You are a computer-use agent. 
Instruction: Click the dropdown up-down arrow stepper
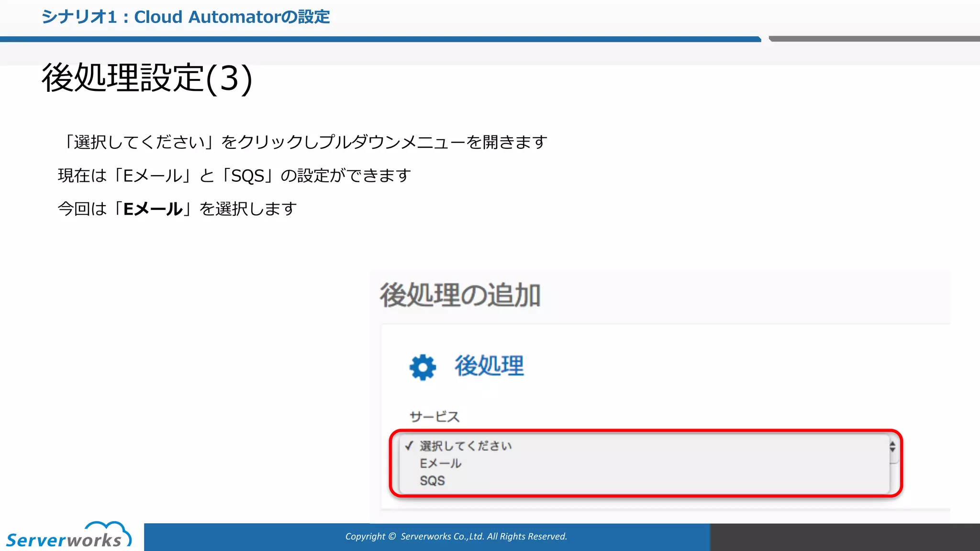[x=892, y=447]
